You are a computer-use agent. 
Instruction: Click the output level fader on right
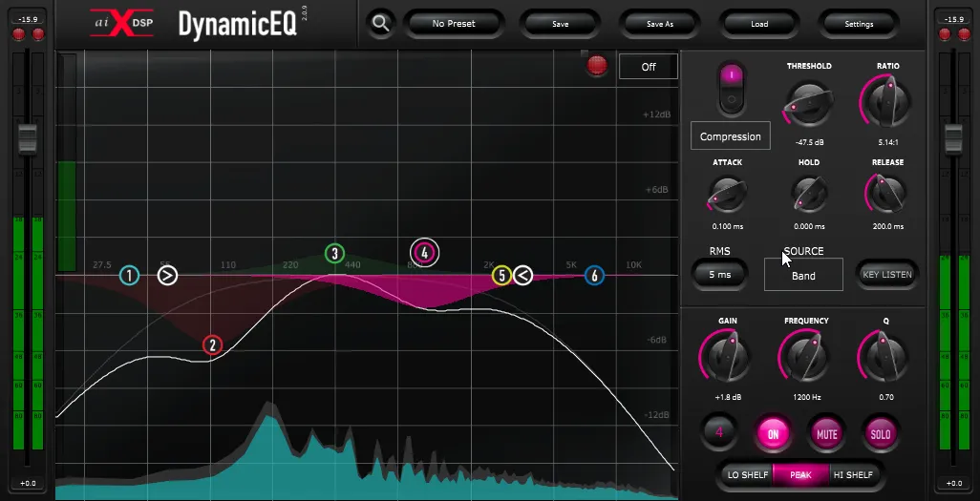953,138
